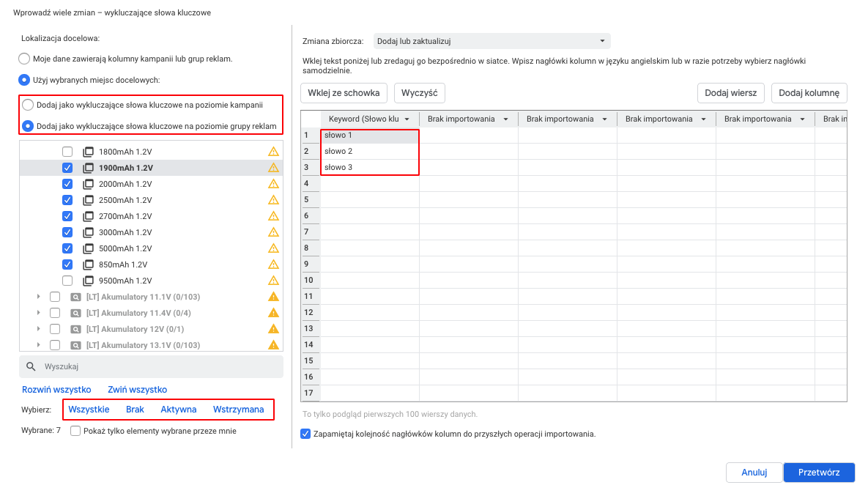Image resolution: width=868 pixels, height=496 pixels.
Task: Open fourth column 'Brak importowania' dropdown
Action: coord(704,119)
